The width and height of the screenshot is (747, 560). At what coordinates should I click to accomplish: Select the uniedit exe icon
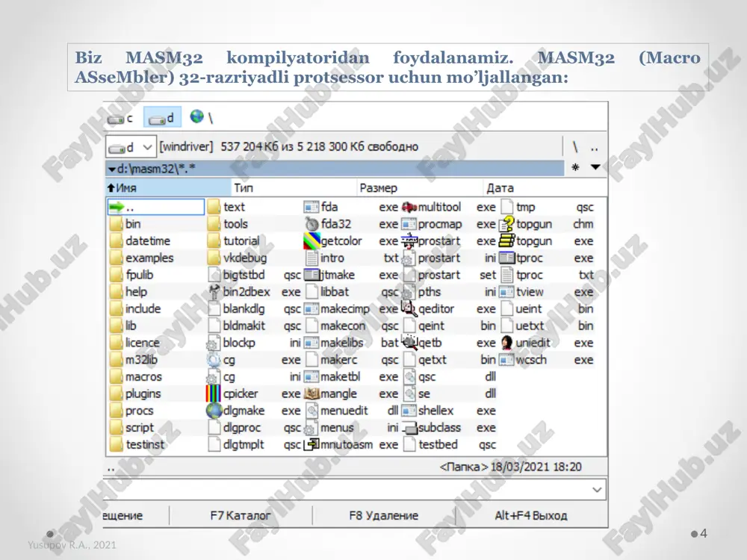507,343
